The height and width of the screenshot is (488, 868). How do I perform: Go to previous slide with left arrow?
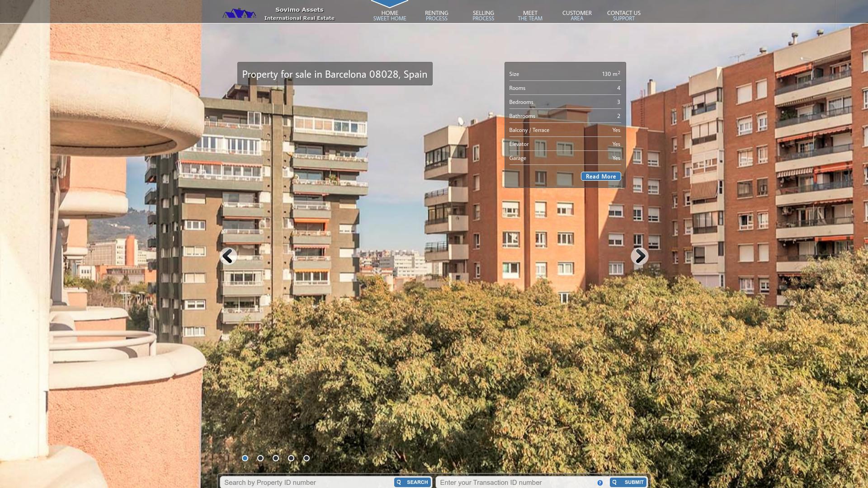228,256
